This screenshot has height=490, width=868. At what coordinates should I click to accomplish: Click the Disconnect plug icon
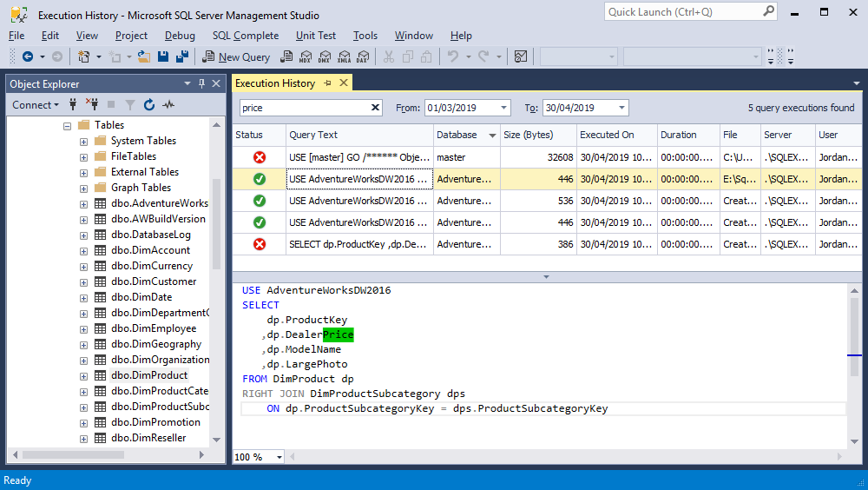coord(92,104)
